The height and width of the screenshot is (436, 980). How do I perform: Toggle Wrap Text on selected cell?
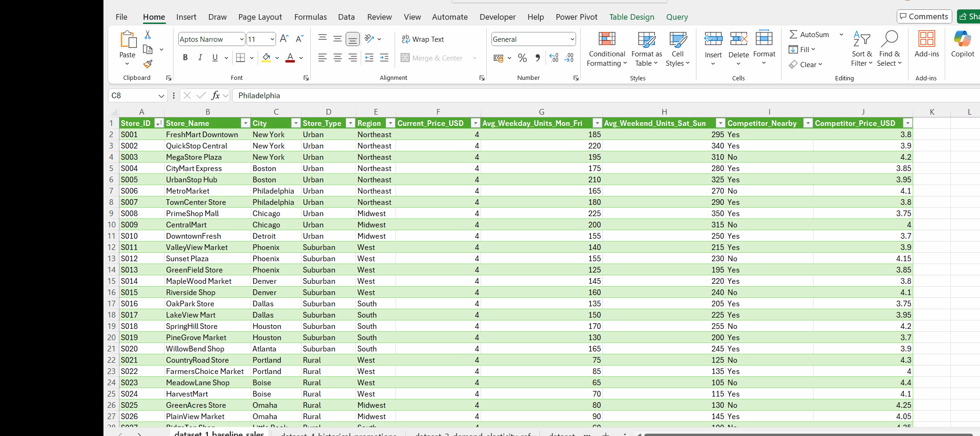(x=423, y=39)
